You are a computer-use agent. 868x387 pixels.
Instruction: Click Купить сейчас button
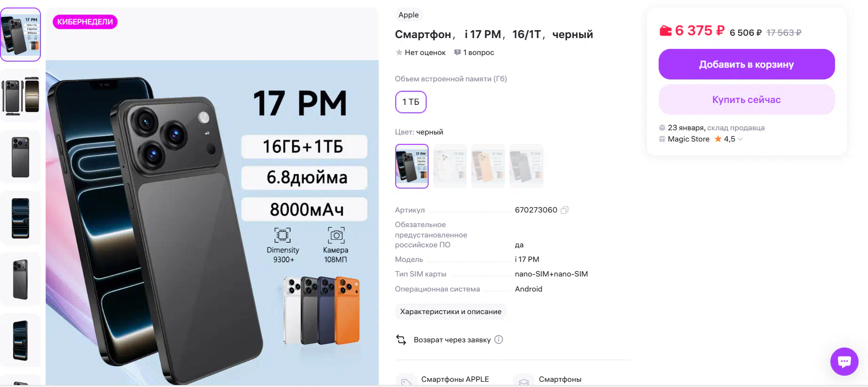(747, 100)
